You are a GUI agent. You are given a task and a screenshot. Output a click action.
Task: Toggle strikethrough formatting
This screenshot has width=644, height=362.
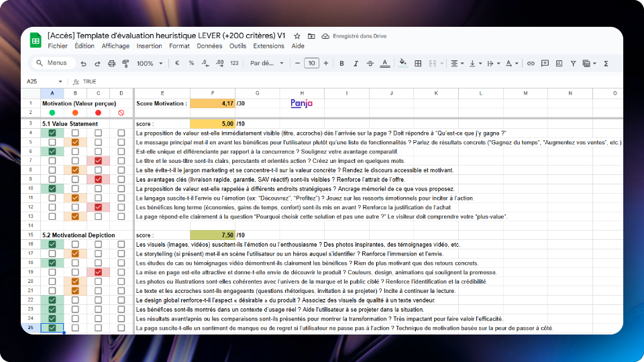370,64
